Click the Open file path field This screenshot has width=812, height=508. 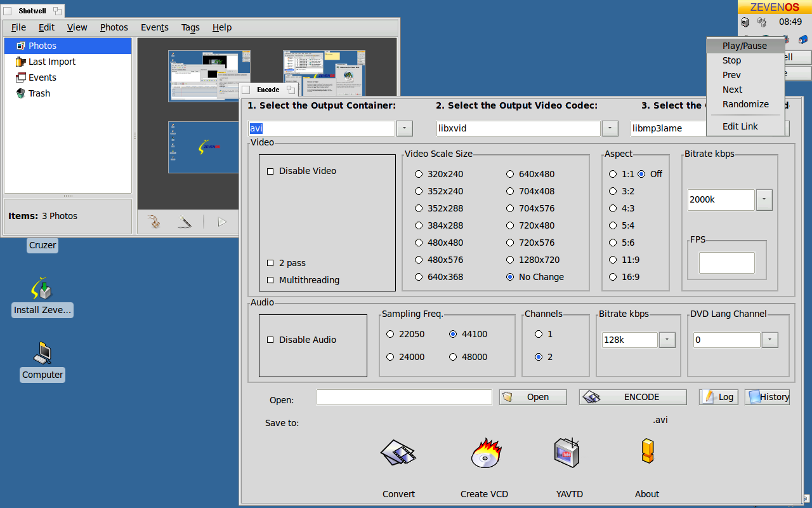(404, 398)
